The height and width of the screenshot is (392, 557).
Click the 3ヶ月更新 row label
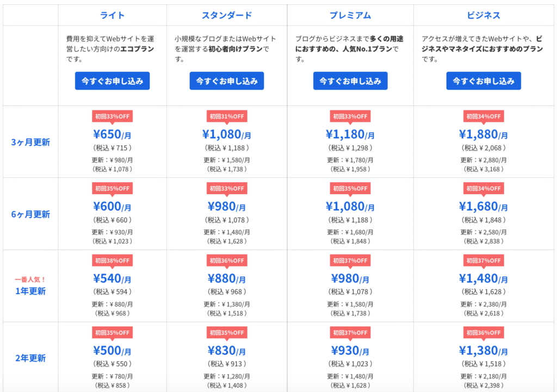(30, 142)
